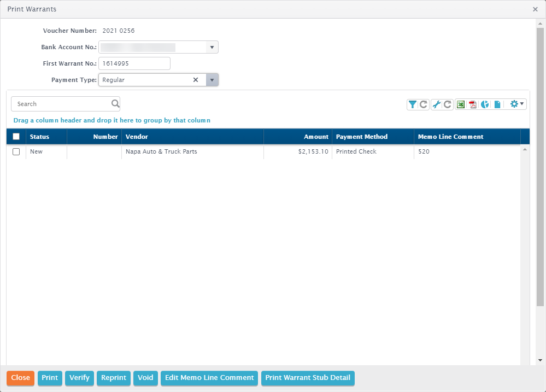Click Edit Memo Line Comment button

point(210,378)
